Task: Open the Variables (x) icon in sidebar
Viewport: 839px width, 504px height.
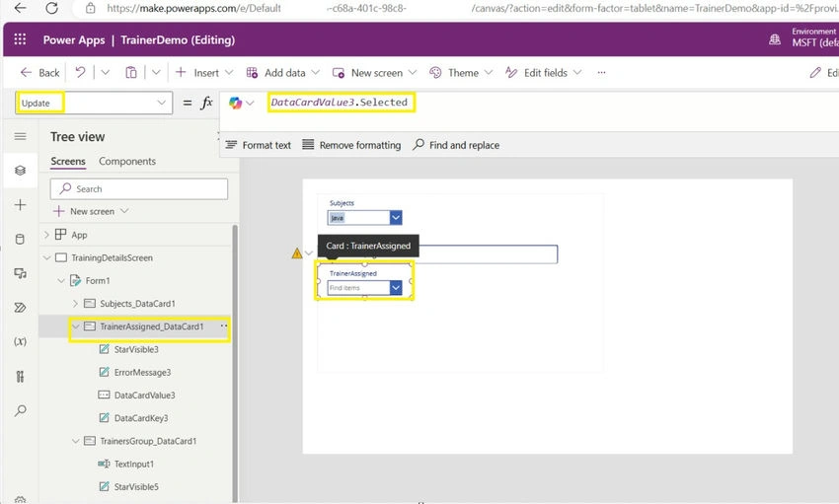Action: coord(20,341)
